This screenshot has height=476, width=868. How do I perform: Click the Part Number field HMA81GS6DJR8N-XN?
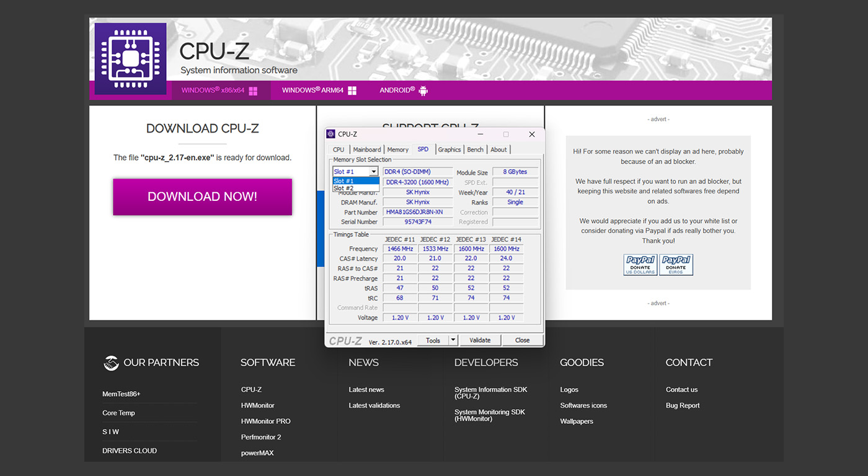[x=418, y=212]
